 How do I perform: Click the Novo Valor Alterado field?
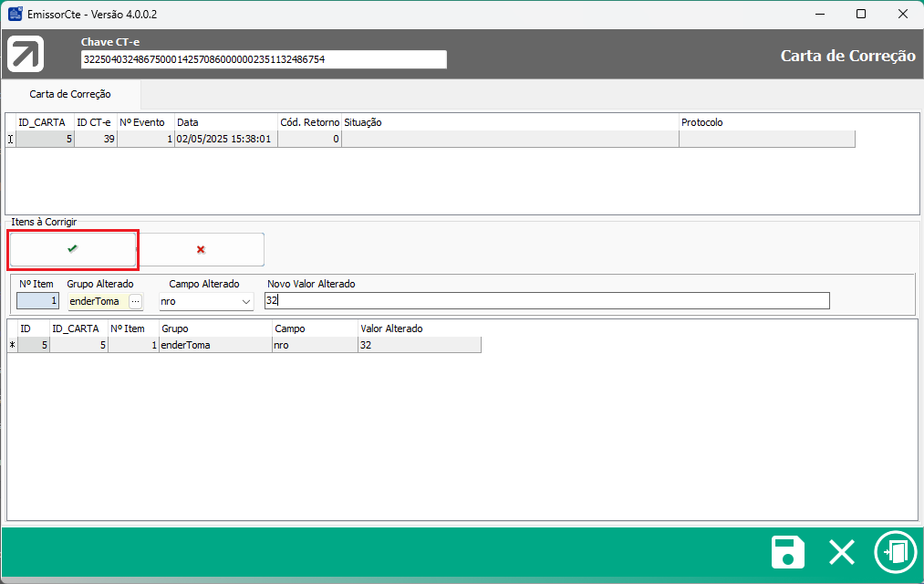pos(547,301)
